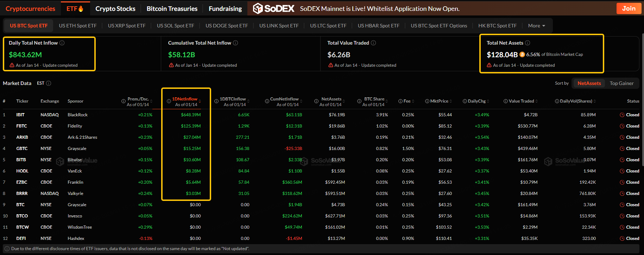Switch sorting to NetAssets
This screenshot has width=644, height=255.
pos(589,83)
